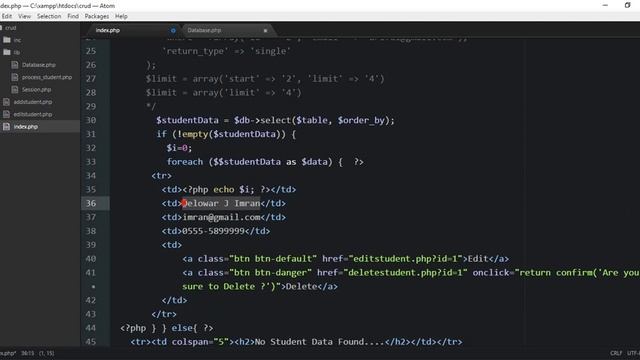This screenshot has height=360, width=640.
Task: Open addstudent.php from the tree view
Action: pos(33,102)
